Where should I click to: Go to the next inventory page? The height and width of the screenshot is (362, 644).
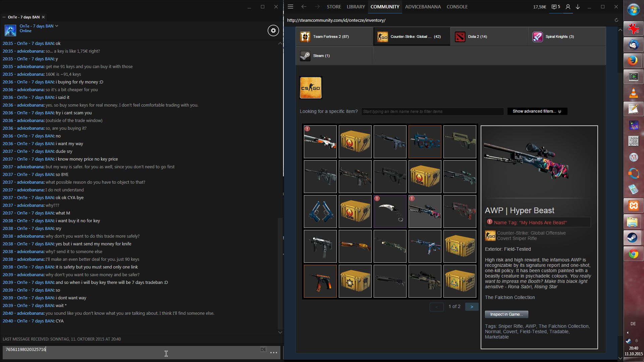(471, 307)
